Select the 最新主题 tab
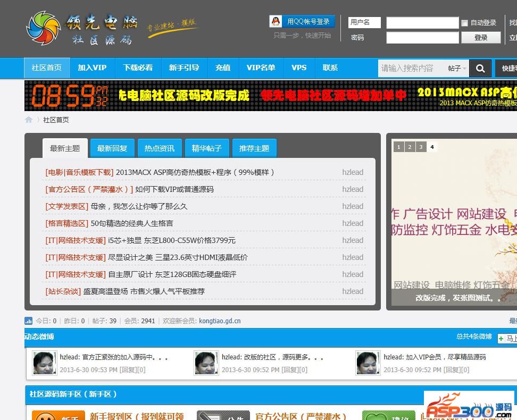Screen dimensions: 517x420 pos(65,148)
